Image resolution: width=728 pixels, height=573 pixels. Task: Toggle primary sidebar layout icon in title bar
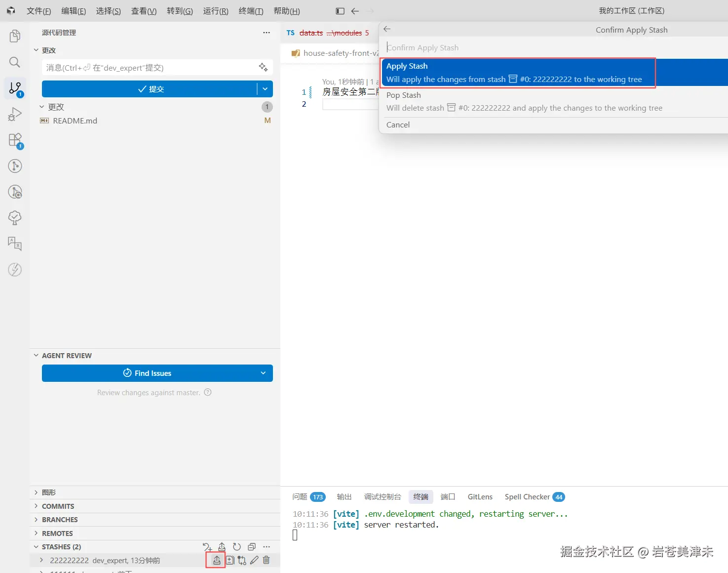point(340,11)
